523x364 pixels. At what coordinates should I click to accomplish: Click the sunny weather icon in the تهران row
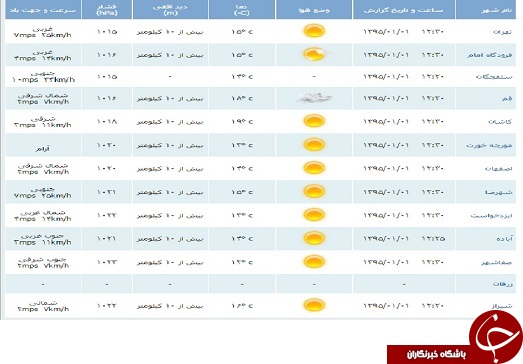[x=314, y=31]
